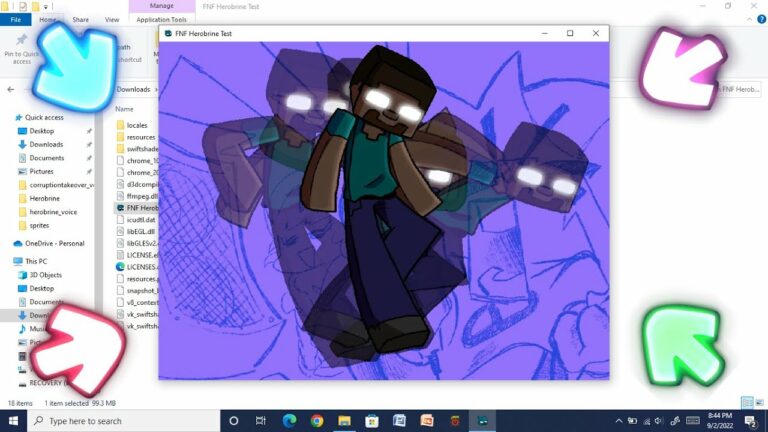
Task: Select the locales folder
Action: point(137,125)
